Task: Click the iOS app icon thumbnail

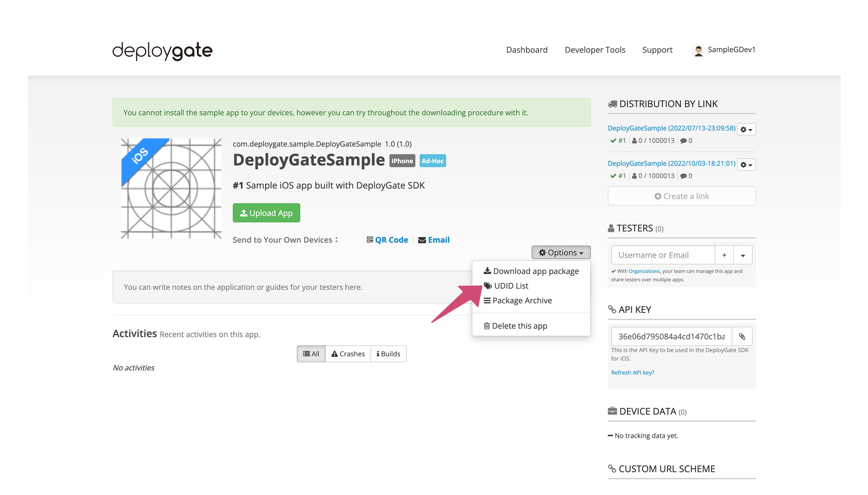Action: [x=171, y=188]
